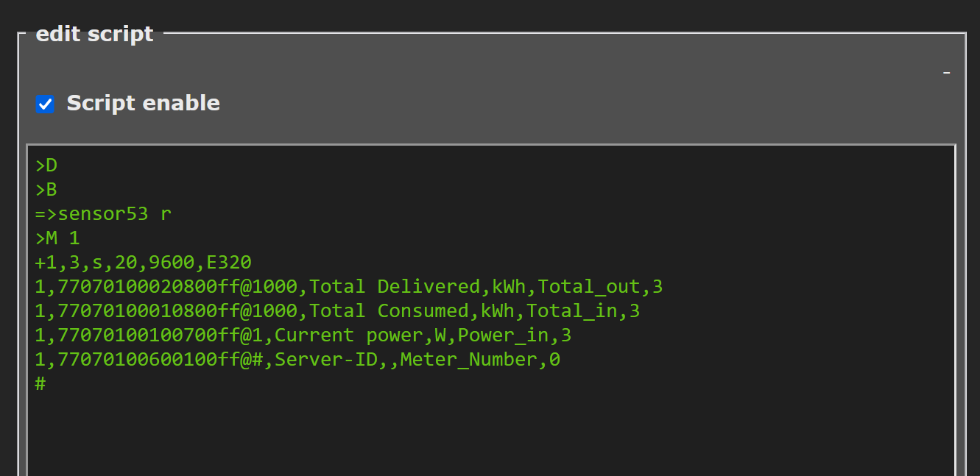The image size is (980, 476).
Task: Click the 'Total_in' variable name
Action: (x=572, y=311)
